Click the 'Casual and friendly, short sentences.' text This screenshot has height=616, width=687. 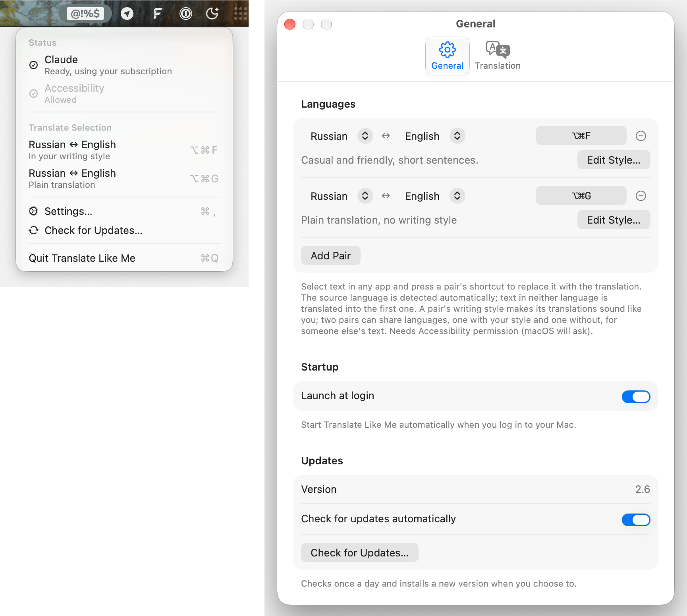(x=390, y=160)
